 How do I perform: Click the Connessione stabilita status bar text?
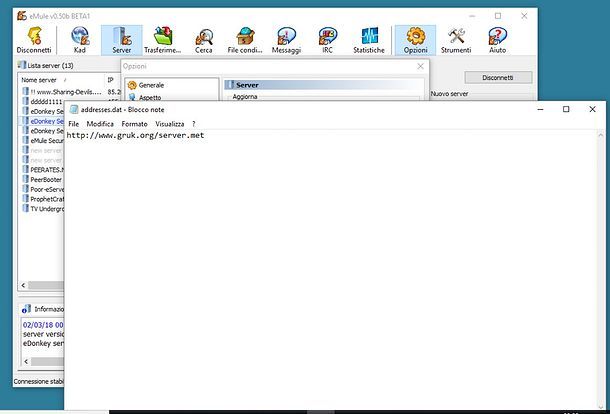point(39,381)
